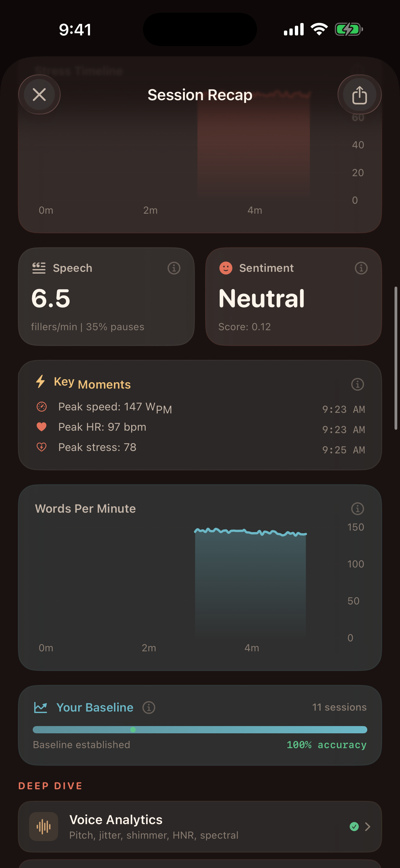Expand Voice Analytics with the chevron
This screenshot has height=868, width=400.
pos(368,827)
